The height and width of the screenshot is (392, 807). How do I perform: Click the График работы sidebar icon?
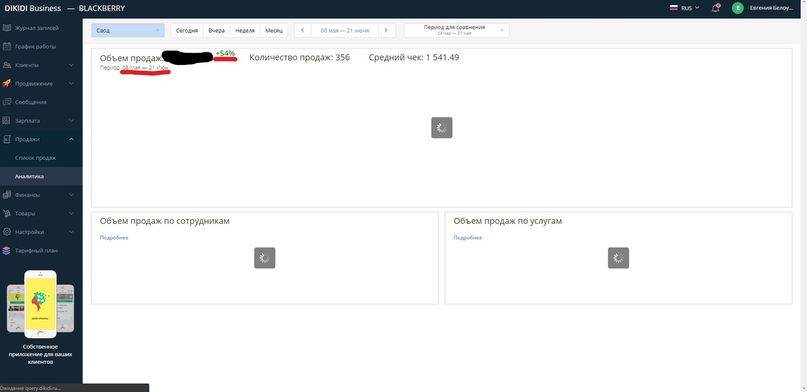6,46
